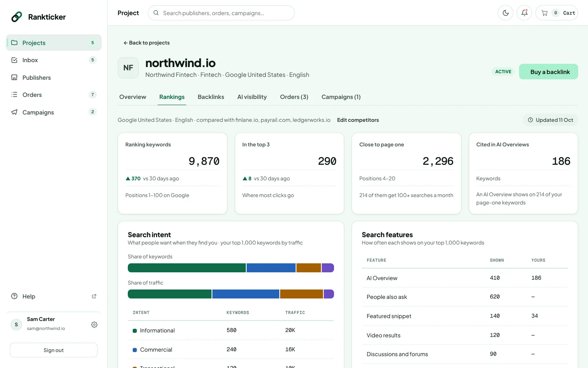
Task: Switch to the Backlinks tab
Action: click(211, 97)
